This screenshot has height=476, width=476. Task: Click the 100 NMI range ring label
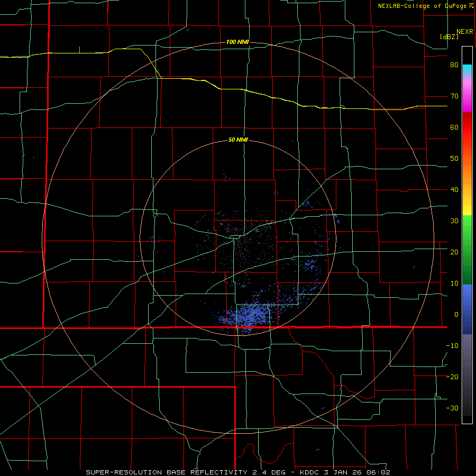(237, 42)
